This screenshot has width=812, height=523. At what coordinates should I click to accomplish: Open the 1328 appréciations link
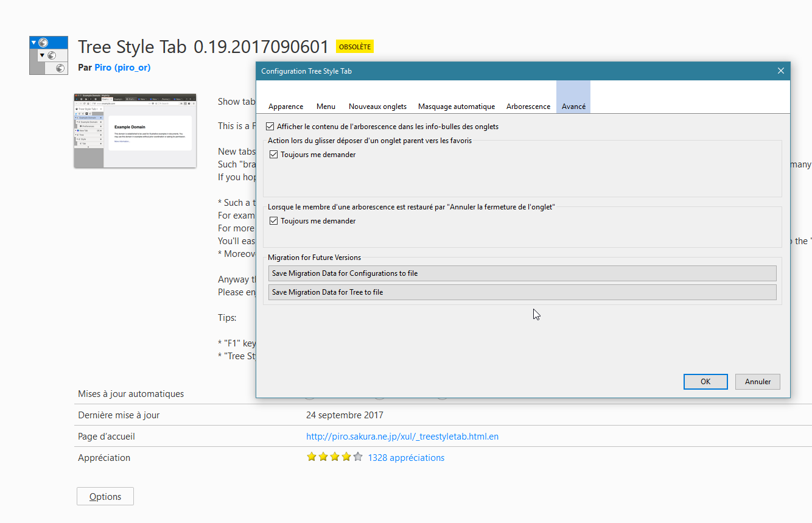406,458
